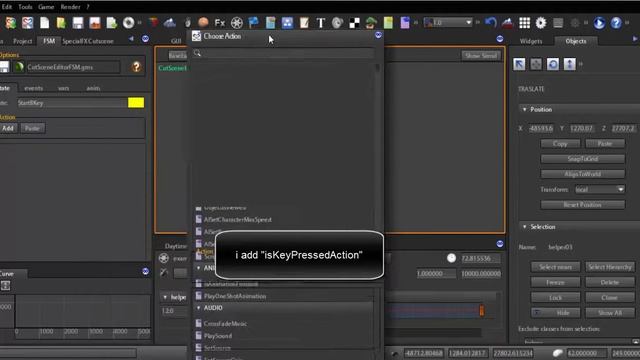This screenshot has height=360, width=640.
Task: Click the Fx effects toolbar icon
Action: click(220, 22)
